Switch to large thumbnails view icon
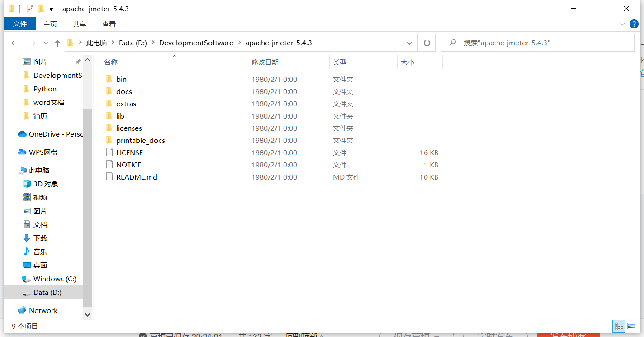644x337 pixels. click(x=631, y=326)
